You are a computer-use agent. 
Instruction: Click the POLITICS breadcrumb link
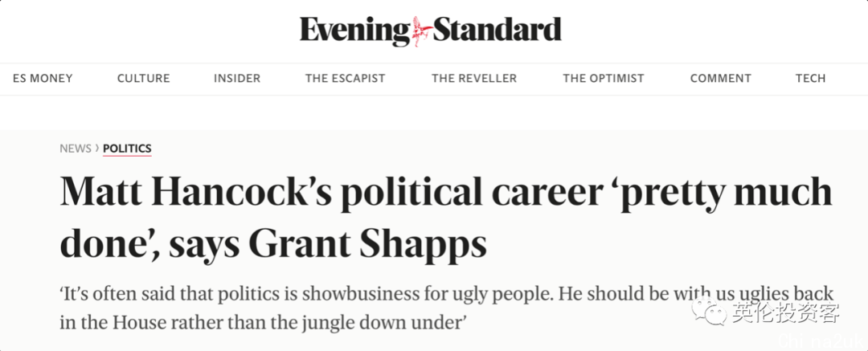pos(127,149)
